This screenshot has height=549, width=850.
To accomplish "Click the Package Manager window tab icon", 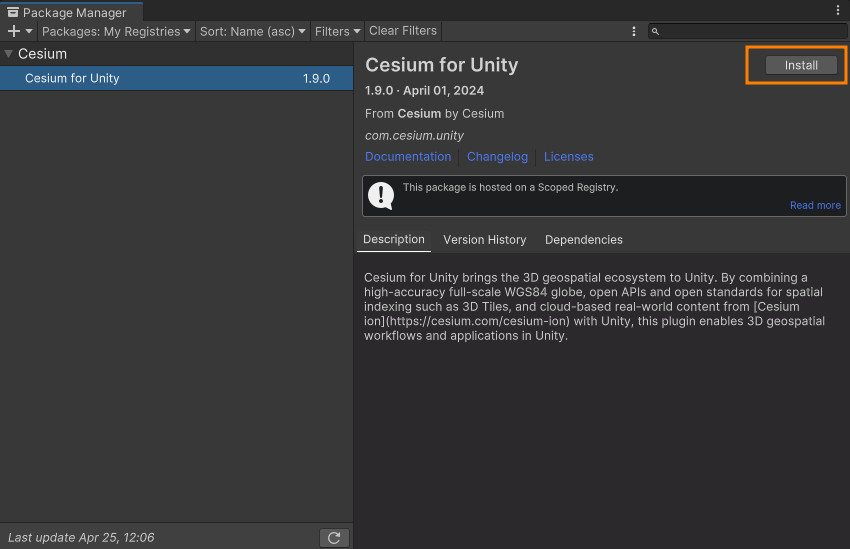I will (13, 13).
